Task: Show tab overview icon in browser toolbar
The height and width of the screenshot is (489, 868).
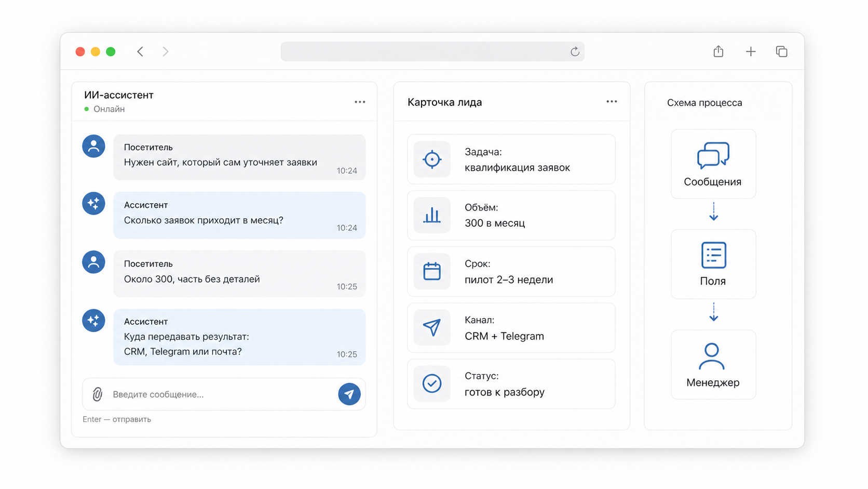Action: coord(781,51)
